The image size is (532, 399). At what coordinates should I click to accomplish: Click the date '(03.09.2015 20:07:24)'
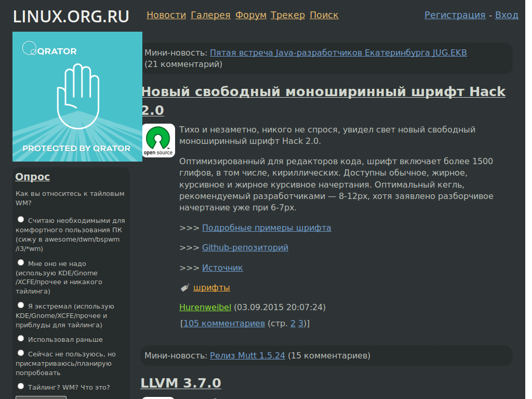tap(280, 307)
